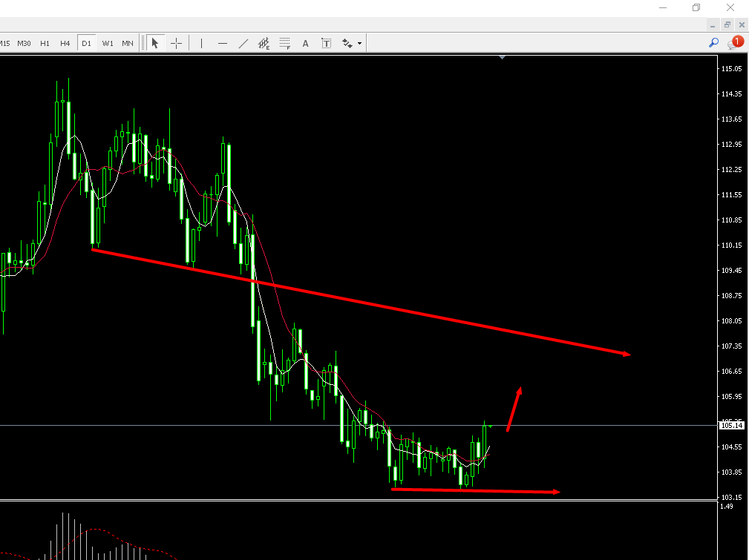
Task: Toggle the MN monthly timeframe
Action: click(x=127, y=42)
